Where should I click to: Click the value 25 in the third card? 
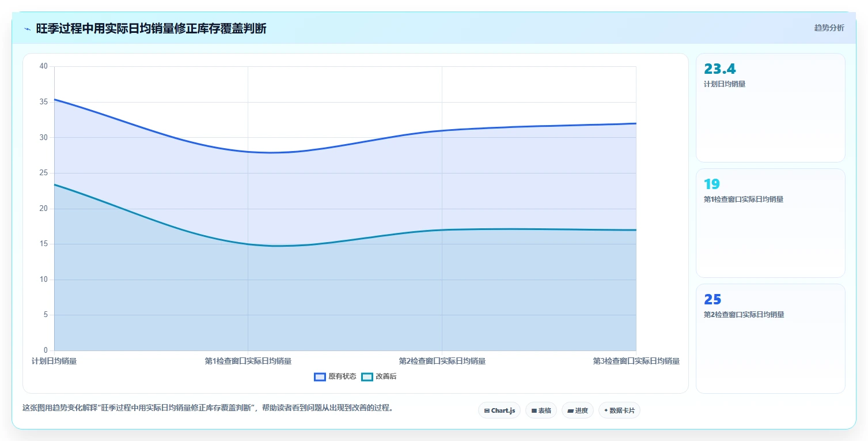[x=712, y=300]
